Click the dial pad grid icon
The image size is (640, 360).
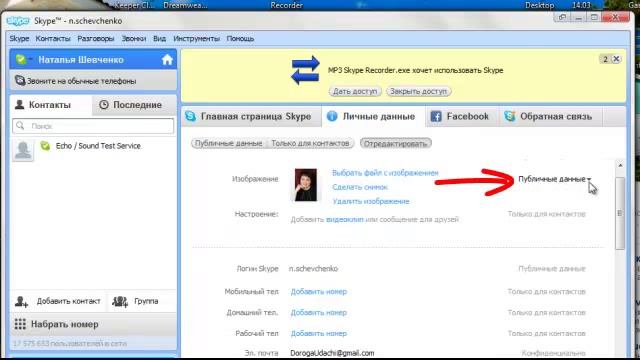pyautogui.click(x=20, y=324)
